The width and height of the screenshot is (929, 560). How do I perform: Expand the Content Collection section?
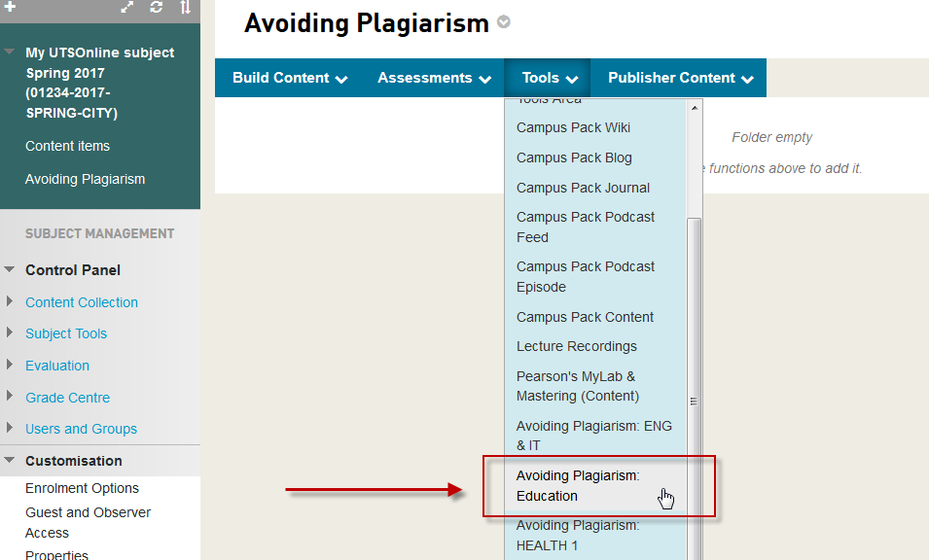pyautogui.click(x=10, y=302)
